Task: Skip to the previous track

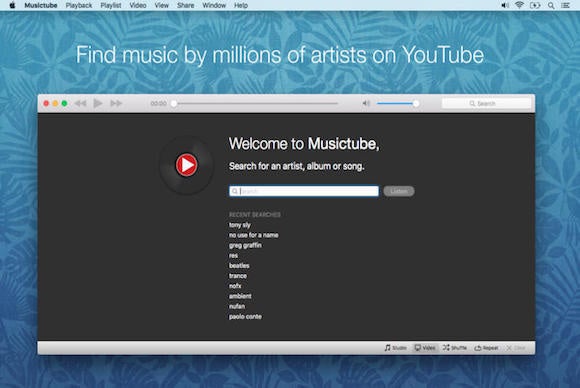Action: point(80,103)
